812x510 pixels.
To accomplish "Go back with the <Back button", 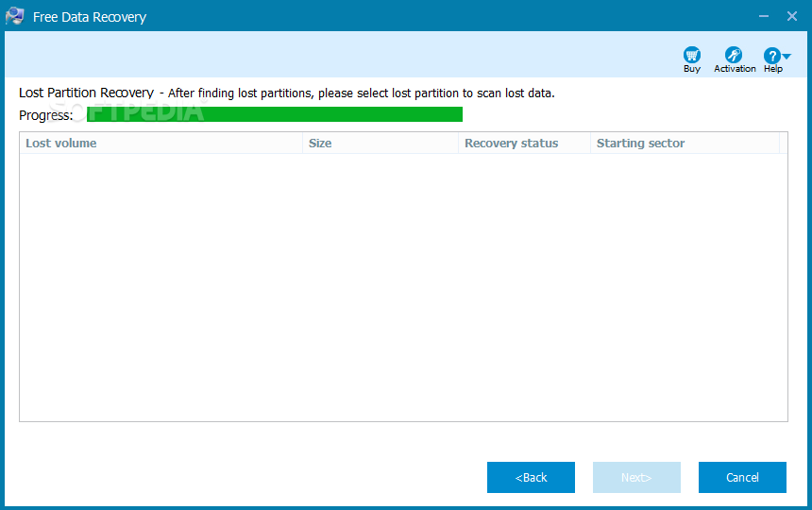I will [x=531, y=477].
